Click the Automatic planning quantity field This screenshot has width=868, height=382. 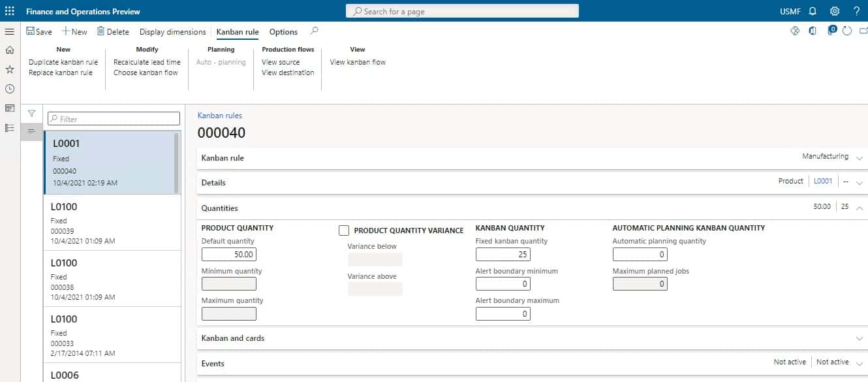coord(640,254)
